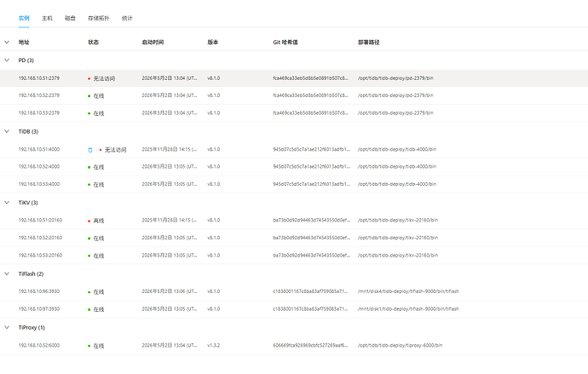Click Git hash ba73b0d92d… of 192.168.10.53:20160

pyautogui.click(x=311, y=256)
